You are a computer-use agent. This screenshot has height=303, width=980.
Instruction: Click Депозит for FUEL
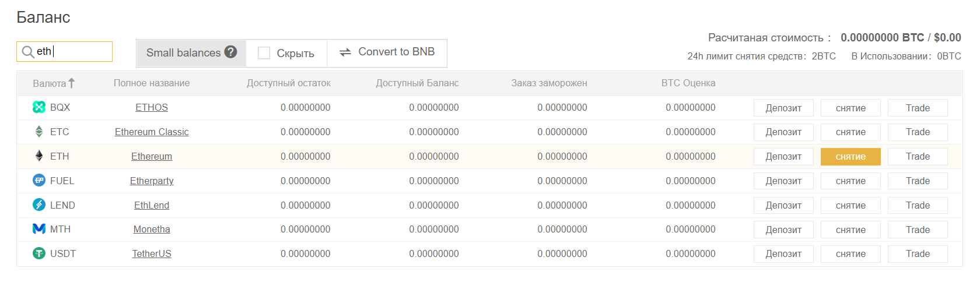pos(783,181)
